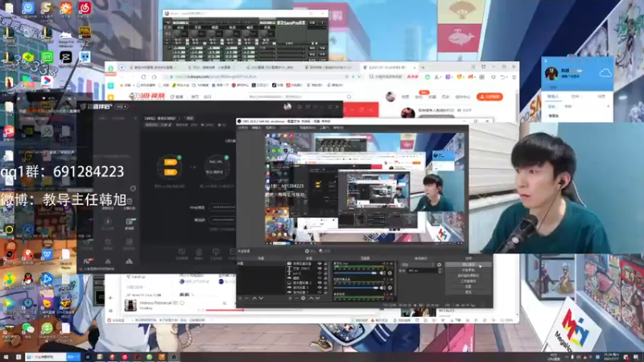Increase transition duration with stepper arrows
Viewport: 644px width, 362px height.
click(x=440, y=270)
